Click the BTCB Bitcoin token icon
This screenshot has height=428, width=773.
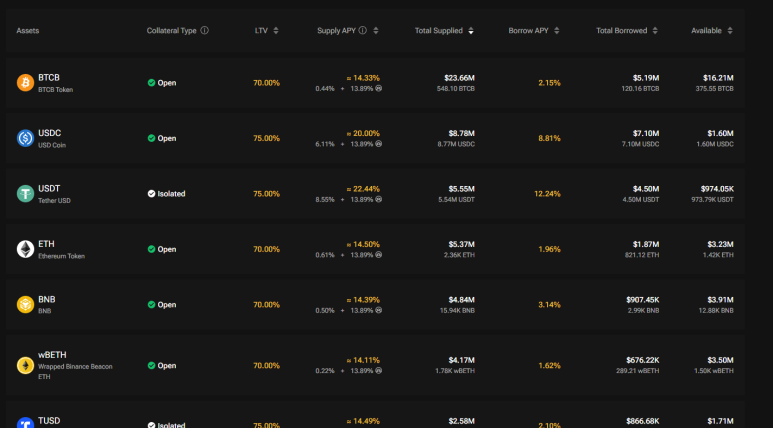(25, 83)
